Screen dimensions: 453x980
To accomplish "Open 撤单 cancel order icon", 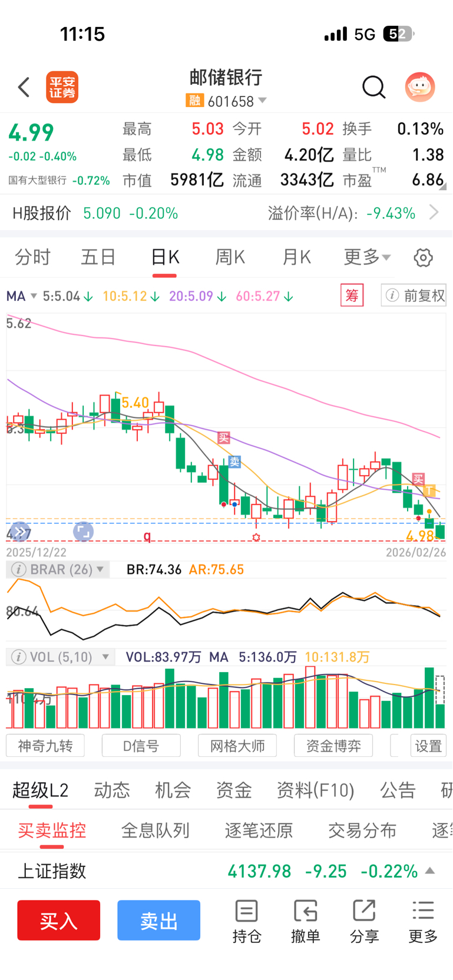I will (305, 921).
